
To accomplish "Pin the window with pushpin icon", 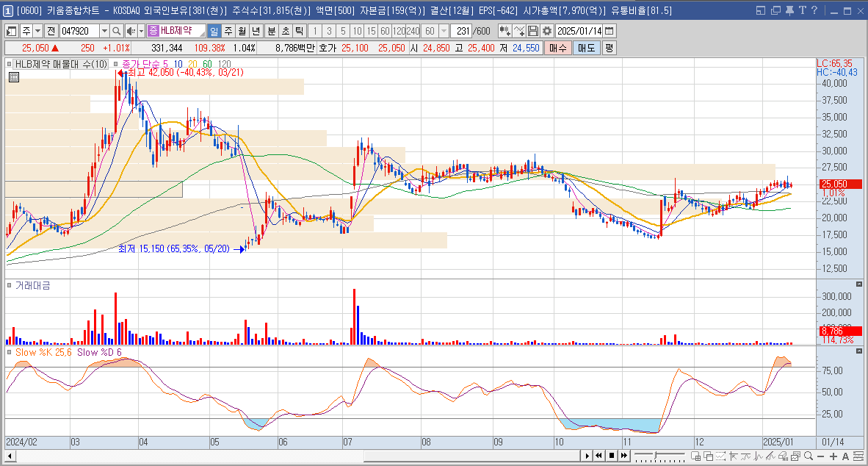I will [x=789, y=10].
